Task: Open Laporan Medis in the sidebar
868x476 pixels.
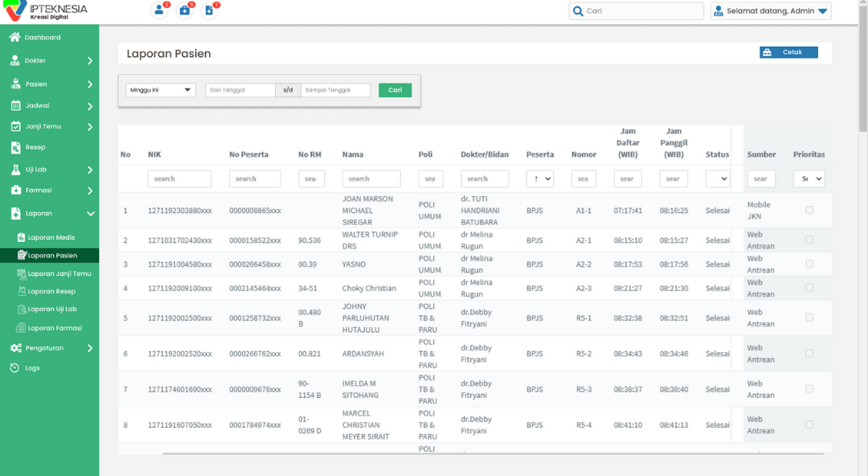Action: [x=51, y=237]
